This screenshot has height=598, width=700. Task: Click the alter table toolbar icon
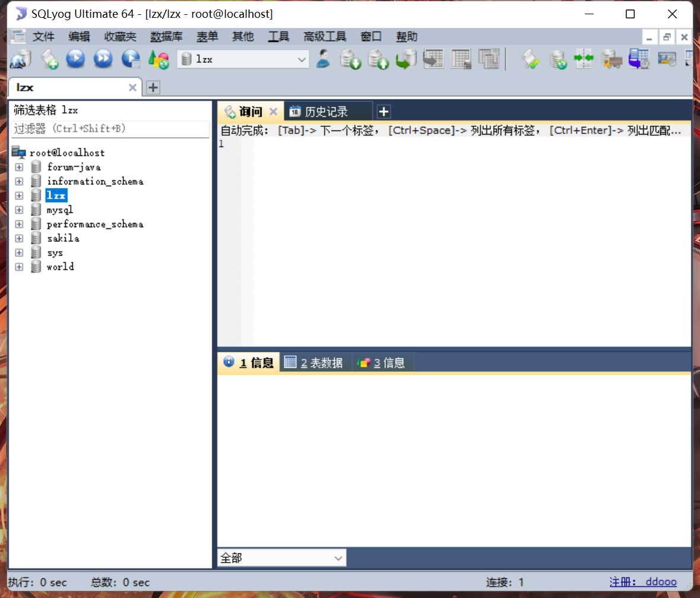[x=461, y=59]
